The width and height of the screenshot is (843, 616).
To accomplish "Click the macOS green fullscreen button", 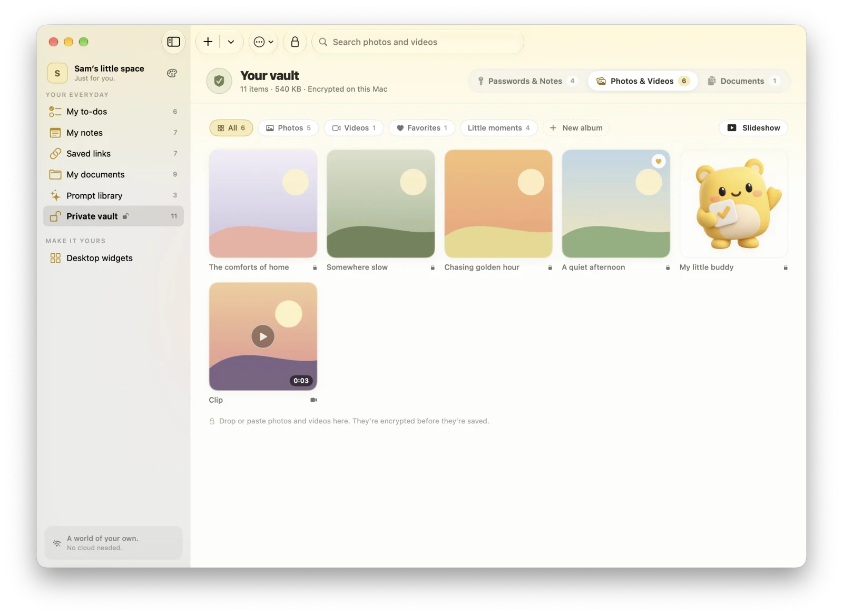I will click(83, 42).
